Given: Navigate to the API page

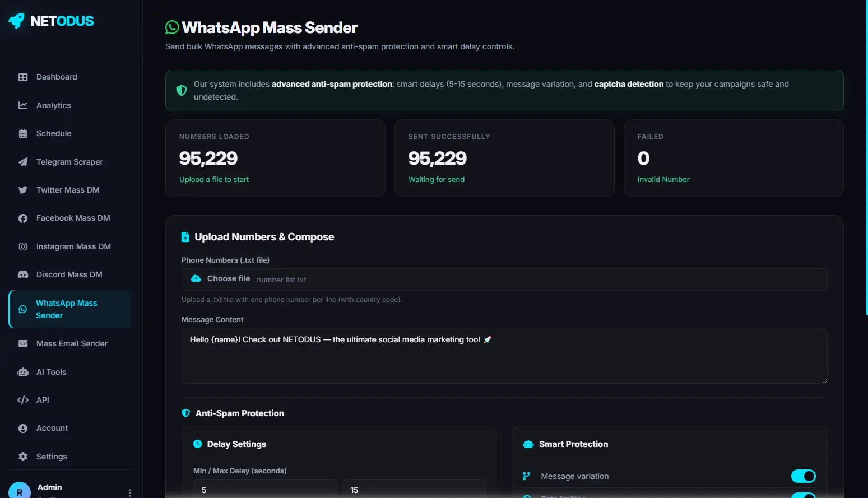Looking at the screenshot, I should pos(70,400).
